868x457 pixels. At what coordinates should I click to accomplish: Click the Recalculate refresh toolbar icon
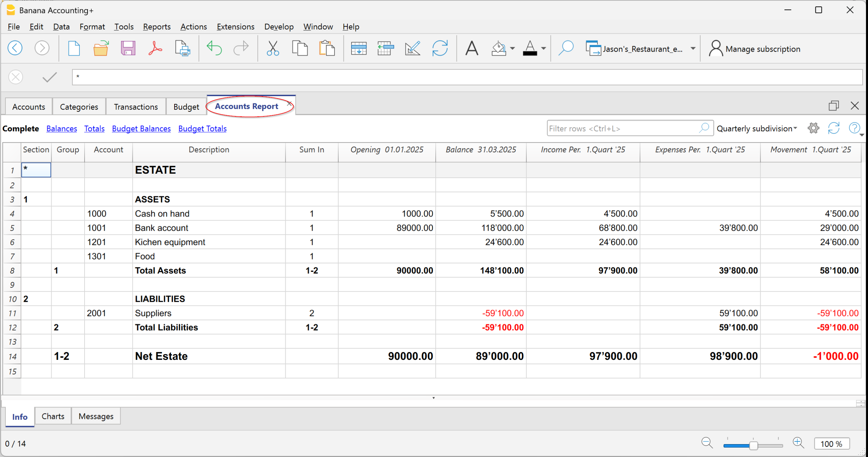(x=440, y=49)
